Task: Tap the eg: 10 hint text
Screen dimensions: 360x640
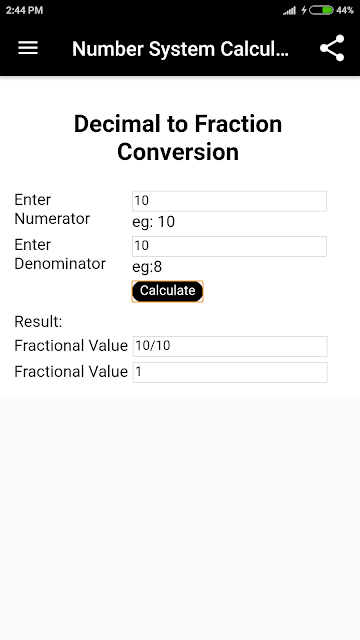Action: 153,222
